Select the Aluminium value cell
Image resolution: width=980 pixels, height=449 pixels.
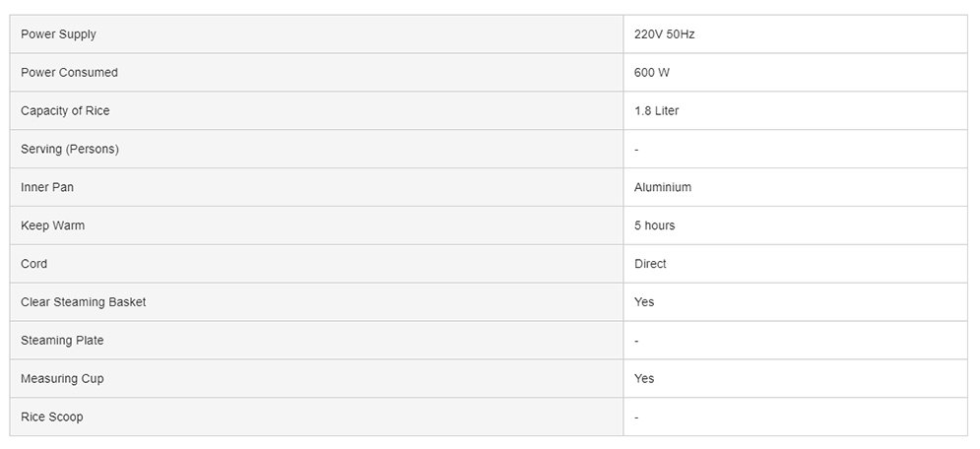pyautogui.click(x=663, y=187)
